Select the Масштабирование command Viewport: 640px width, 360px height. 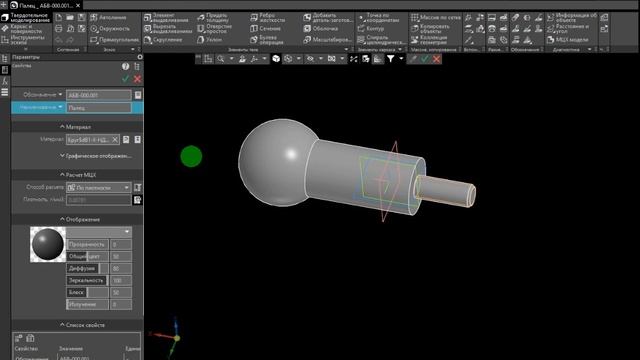pos(327,40)
